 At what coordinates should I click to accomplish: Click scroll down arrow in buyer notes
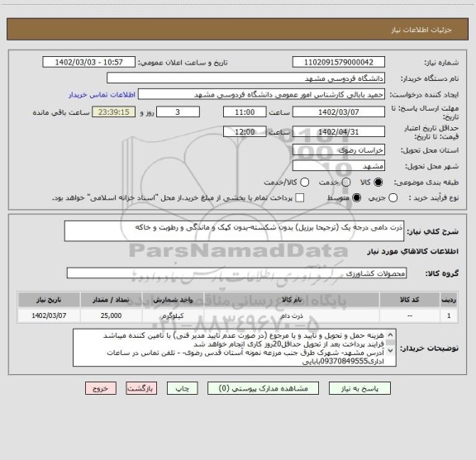pyautogui.click(x=390, y=350)
